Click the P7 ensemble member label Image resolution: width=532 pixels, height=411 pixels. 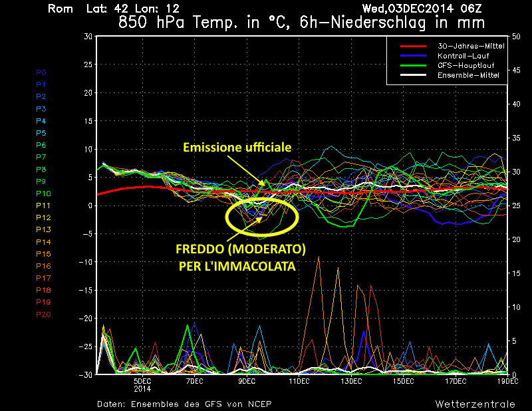[x=41, y=157]
